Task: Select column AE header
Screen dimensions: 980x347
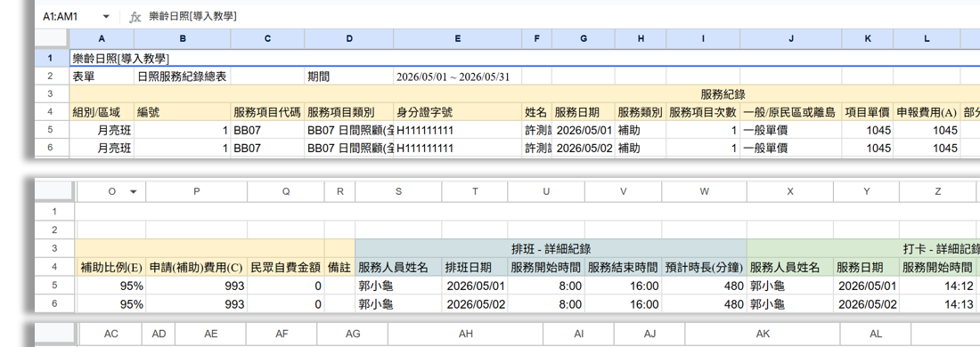Action: coord(210,334)
